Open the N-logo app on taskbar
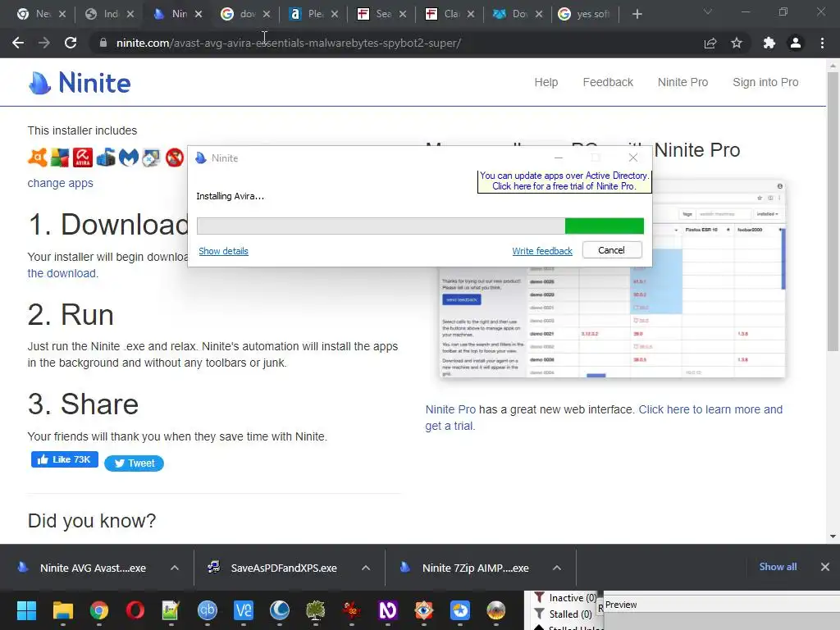Screen dimensions: 840x630 388,610
